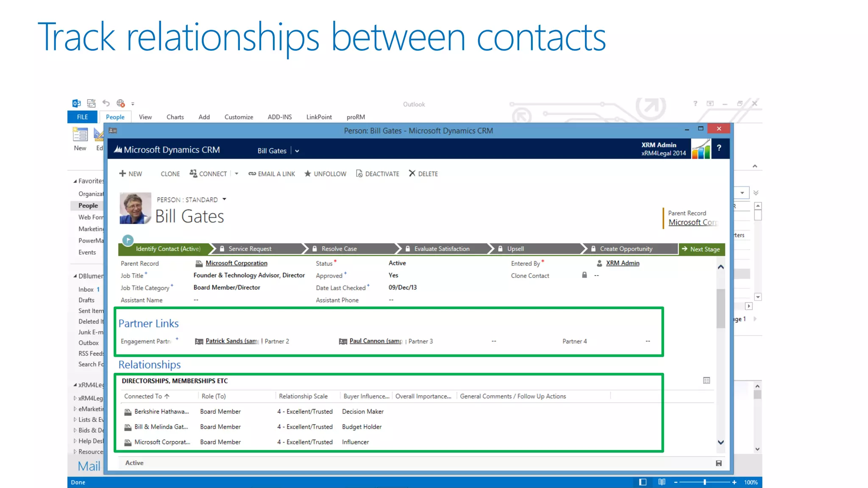Click Relationship Scale column header
The width and height of the screenshot is (868, 488).
pyautogui.click(x=303, y=396)
